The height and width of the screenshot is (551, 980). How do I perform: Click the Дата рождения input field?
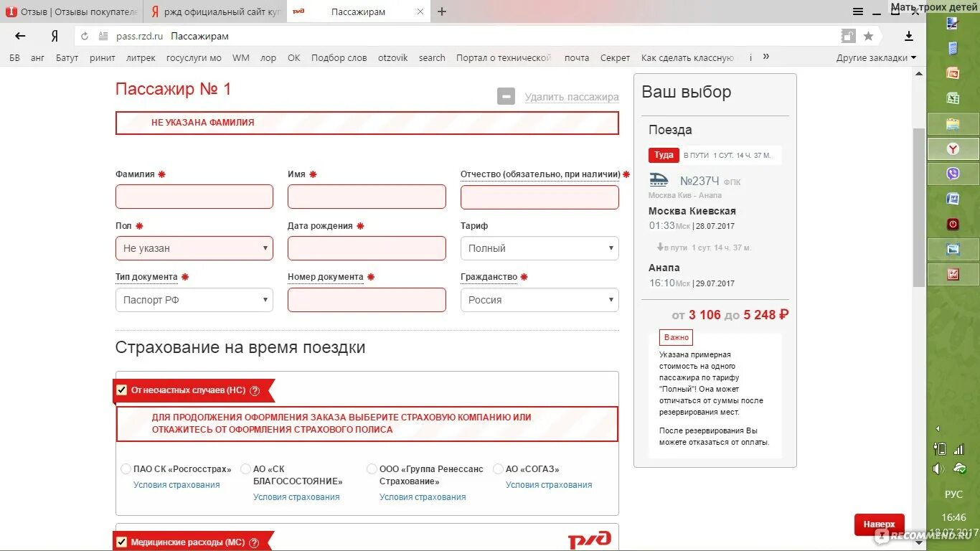point(367,248)
